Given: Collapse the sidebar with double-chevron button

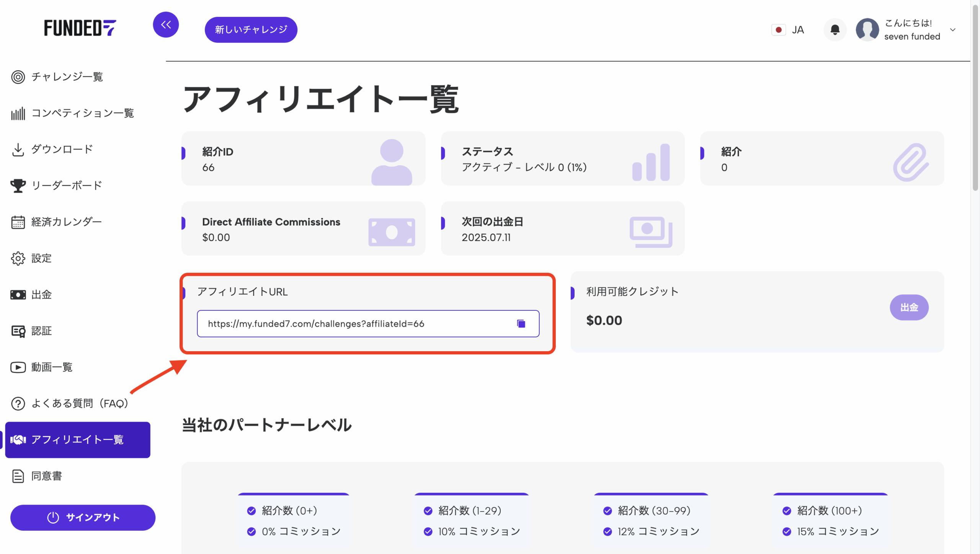Looking at the screenshot, I should pos(166,25).
